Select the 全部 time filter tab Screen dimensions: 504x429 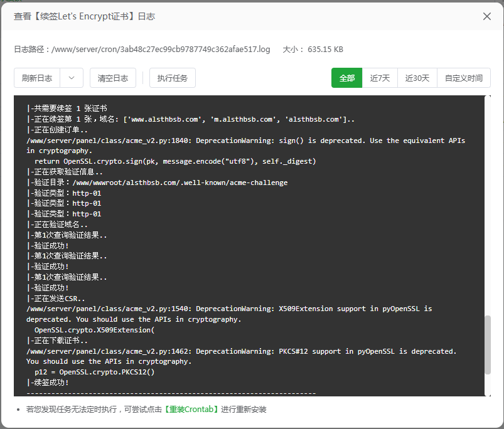tap(347, 78)
